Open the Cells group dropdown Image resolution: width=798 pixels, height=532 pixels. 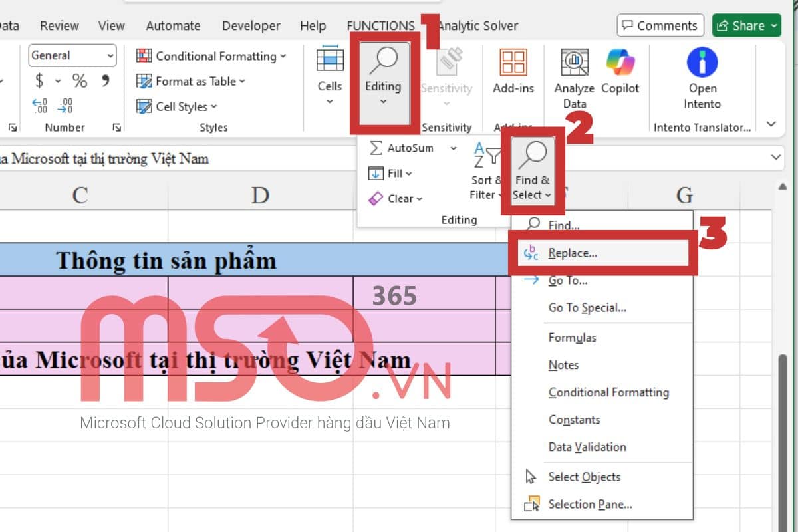[330, 76]
